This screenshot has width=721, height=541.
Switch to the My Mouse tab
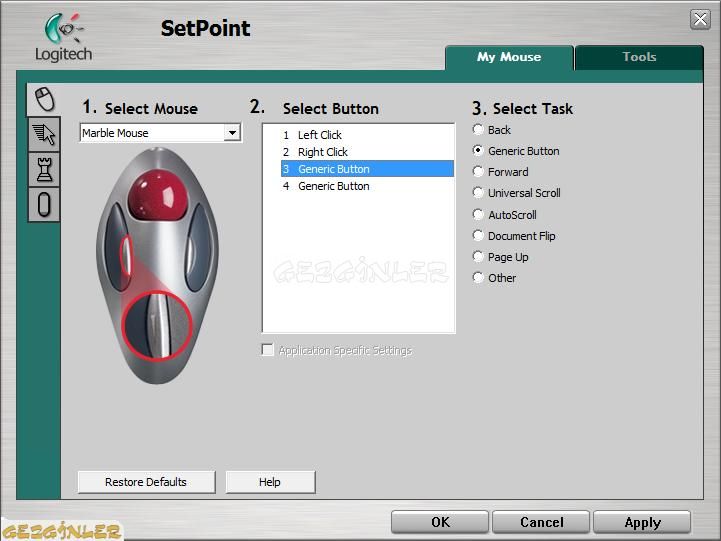click(x=509, y=57)
